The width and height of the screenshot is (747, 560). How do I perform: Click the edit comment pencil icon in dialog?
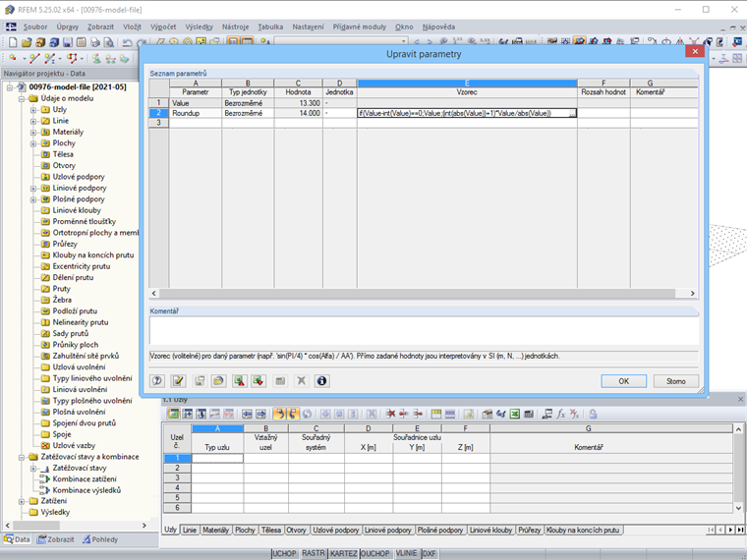(178, 380)
